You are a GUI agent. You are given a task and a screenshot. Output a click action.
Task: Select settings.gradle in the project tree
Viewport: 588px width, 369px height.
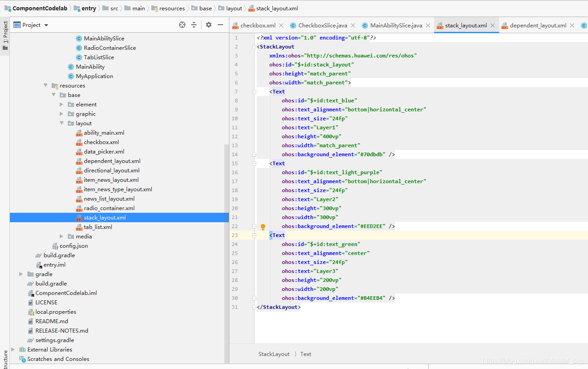point(55,340)
